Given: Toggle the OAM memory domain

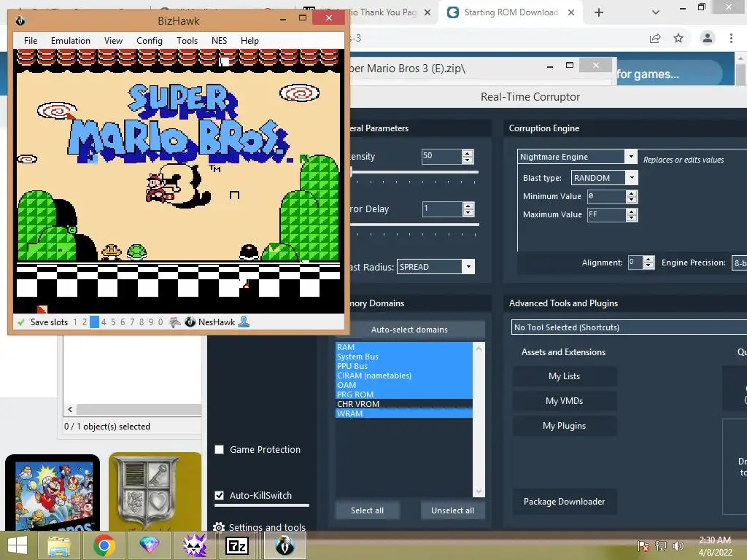Looking at the screenshot, I should 404,385.
